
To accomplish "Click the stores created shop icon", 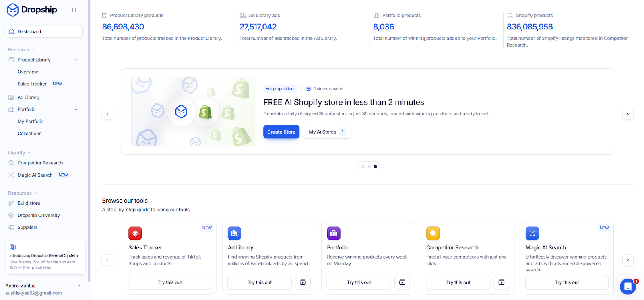I will point(309,89).
